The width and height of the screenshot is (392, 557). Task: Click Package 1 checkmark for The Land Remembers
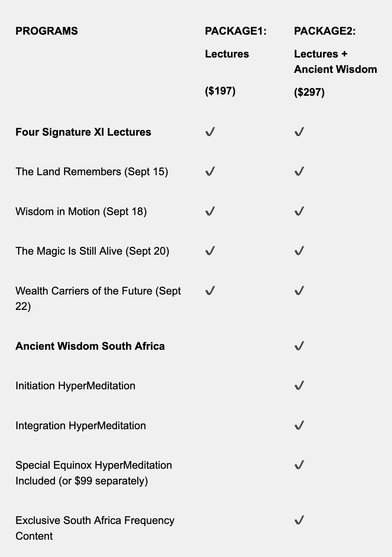coord(210,172)
